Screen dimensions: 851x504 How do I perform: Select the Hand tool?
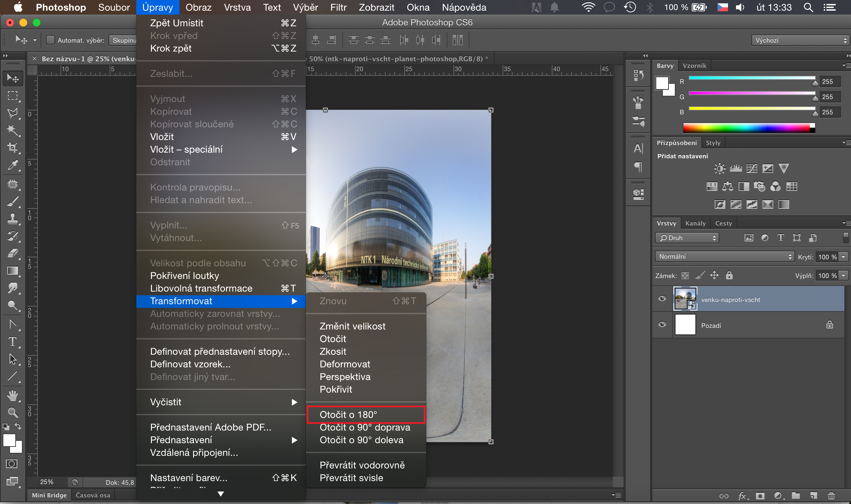coord(13,395)
